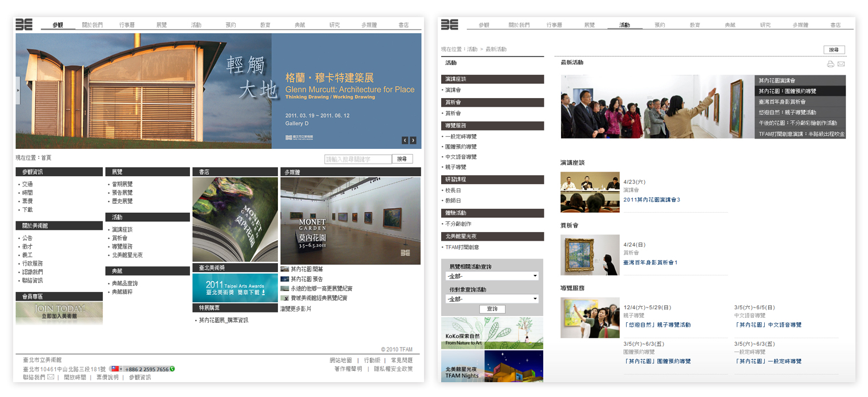Select 其內花園演講會 in slideshow list

[x=800, y=80]
